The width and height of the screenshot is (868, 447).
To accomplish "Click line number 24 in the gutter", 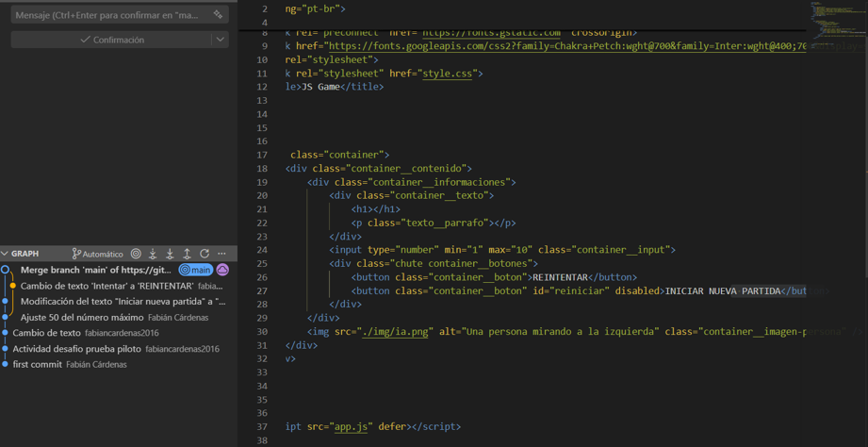I will click(x=262, y=250).
